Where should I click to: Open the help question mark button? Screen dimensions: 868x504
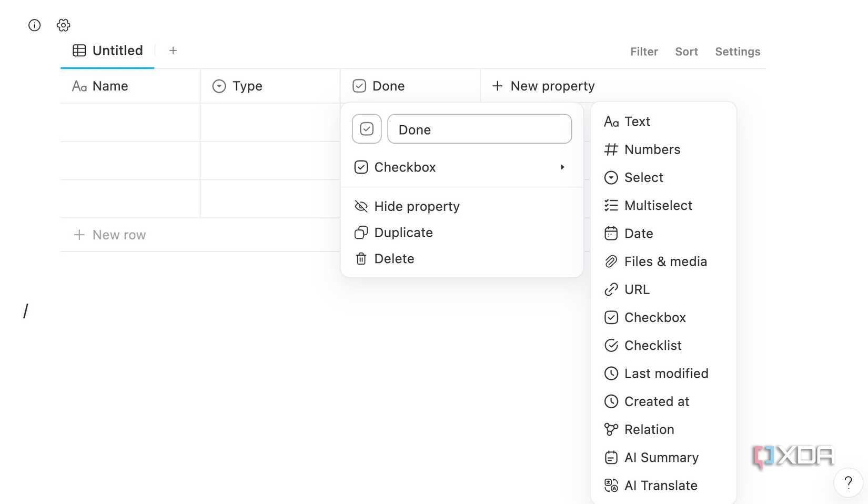(848, 482)
